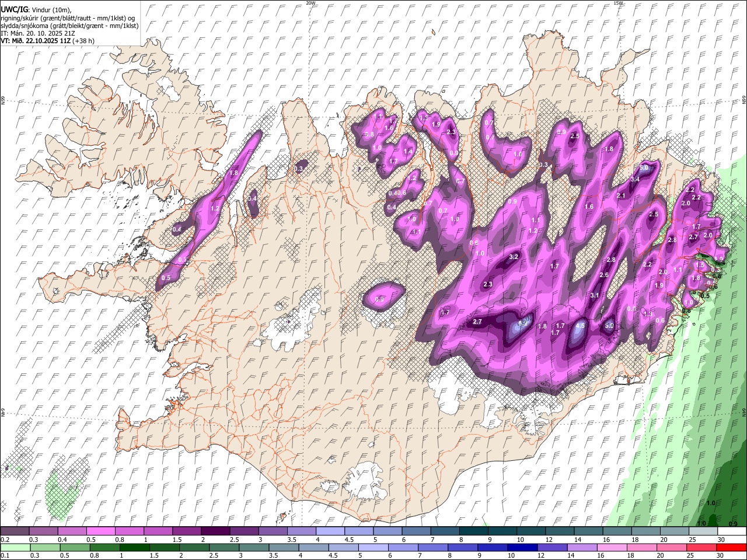This screenshot has height=560, width=747.
Task: Click the '2.6' snowfall value on the map
Action: click(x=604, y=275)
